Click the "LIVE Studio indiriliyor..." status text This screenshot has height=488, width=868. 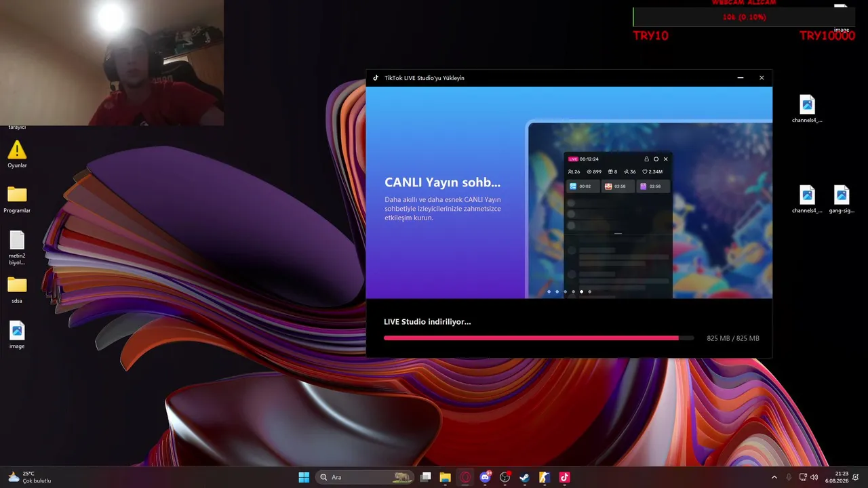427,322
